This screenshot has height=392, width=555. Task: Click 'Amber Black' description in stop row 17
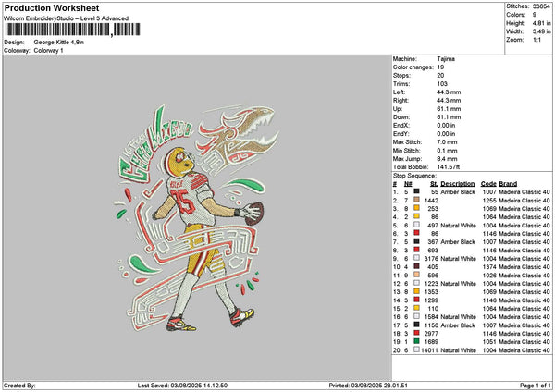pos(458,325)
